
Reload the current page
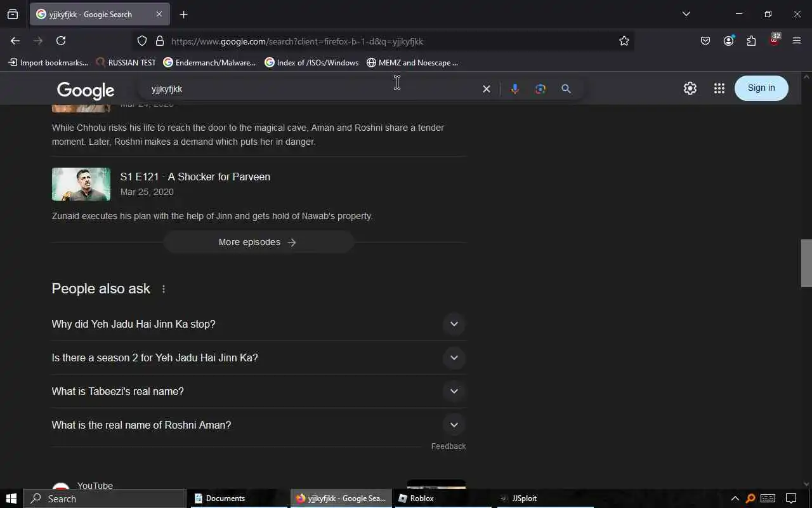(61, 41)
